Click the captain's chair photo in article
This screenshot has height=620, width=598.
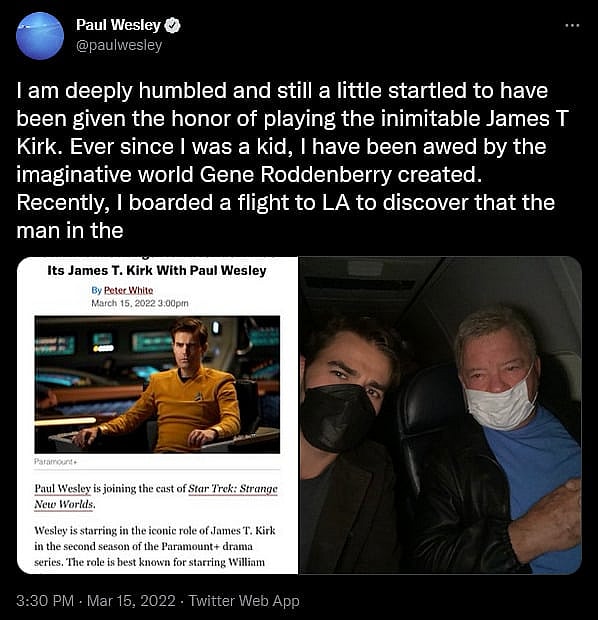point(157,384)
